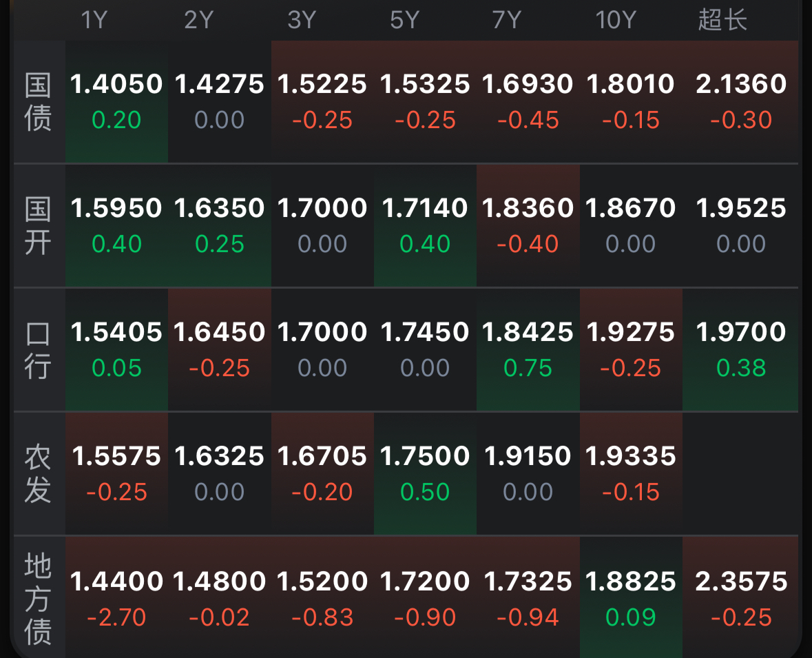Open the 国债 10Y 1.8010 quote

(x=631, y=101)
